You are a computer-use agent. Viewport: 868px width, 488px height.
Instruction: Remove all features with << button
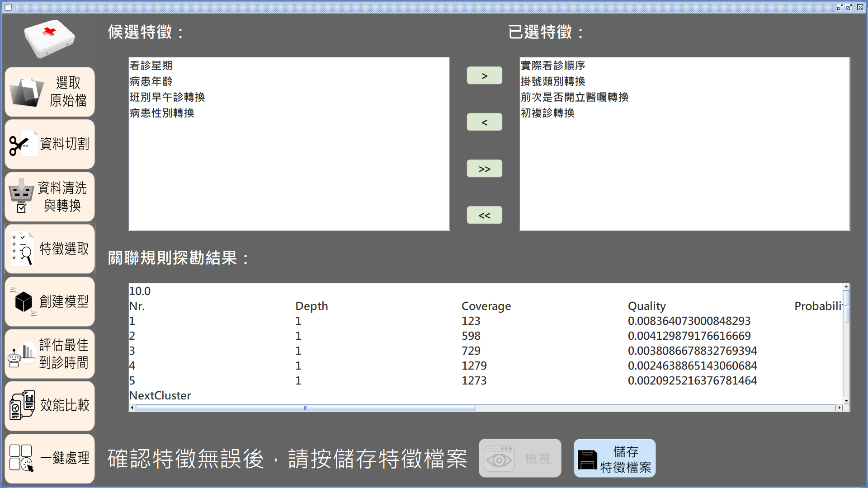coord(484,216)
